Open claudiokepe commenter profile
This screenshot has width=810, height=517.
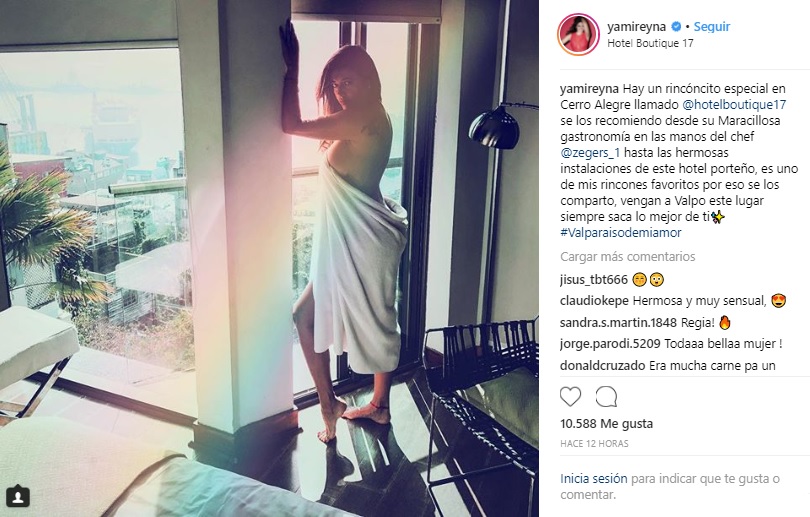click(x=594, y=301)
